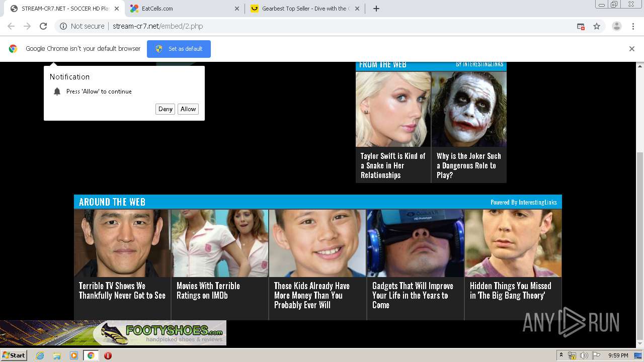This screenshot has height=362, width=644.
Task: Select the Chrome taskbar button
Action: 91,355
